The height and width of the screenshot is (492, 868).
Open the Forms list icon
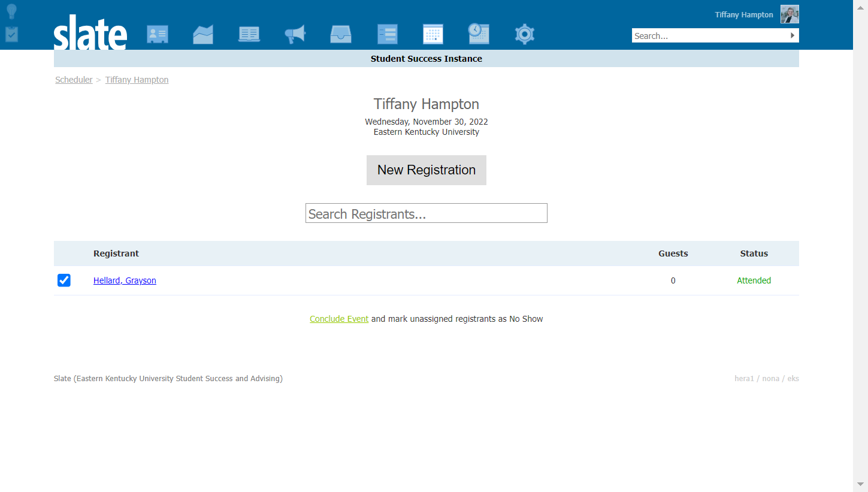(388, 34)
